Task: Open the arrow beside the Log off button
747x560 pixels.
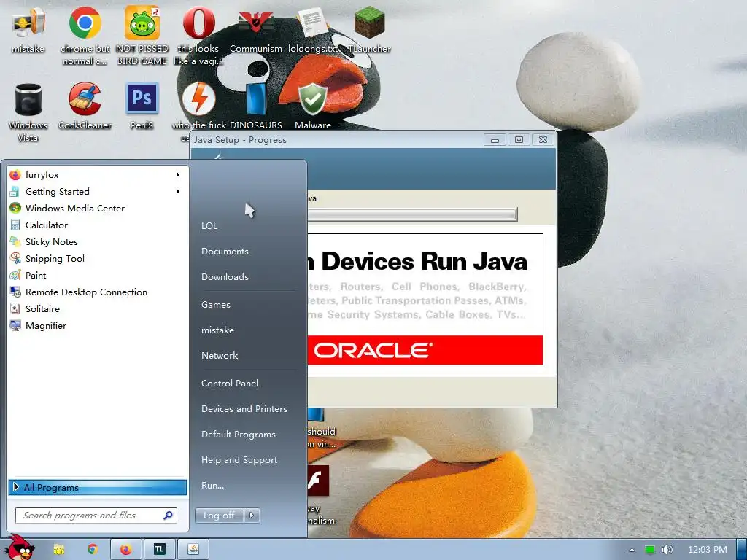Action: click(252, 515)
